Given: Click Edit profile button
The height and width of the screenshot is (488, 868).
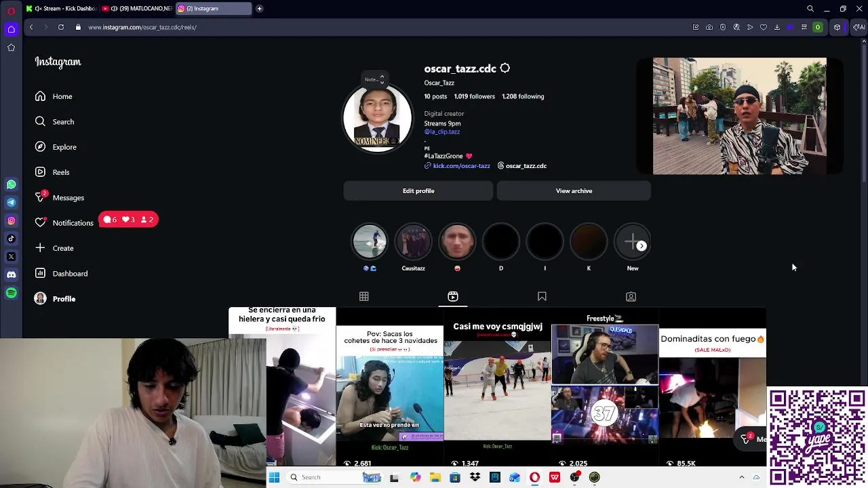Looking at the screenshot, I should [x=418, y=191].
